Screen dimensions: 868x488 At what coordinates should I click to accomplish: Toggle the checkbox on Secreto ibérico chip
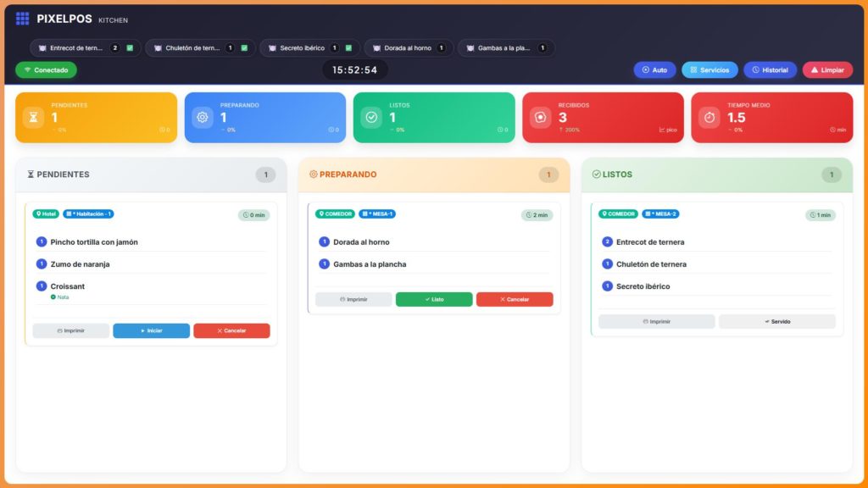[x=348, y=48]
